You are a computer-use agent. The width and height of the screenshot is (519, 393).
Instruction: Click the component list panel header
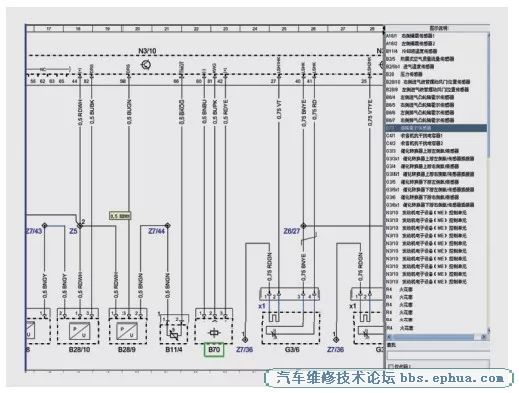pyautogui.click(x=438, y=28)
